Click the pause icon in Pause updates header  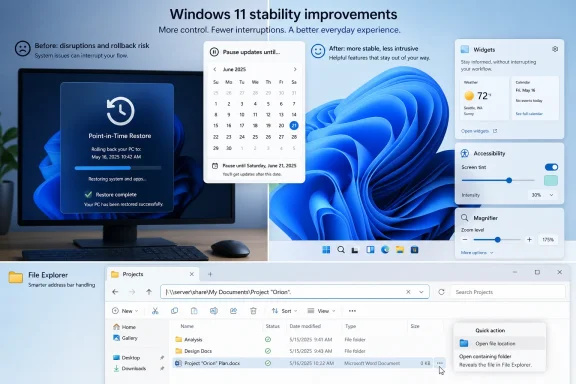coord(214,52)
